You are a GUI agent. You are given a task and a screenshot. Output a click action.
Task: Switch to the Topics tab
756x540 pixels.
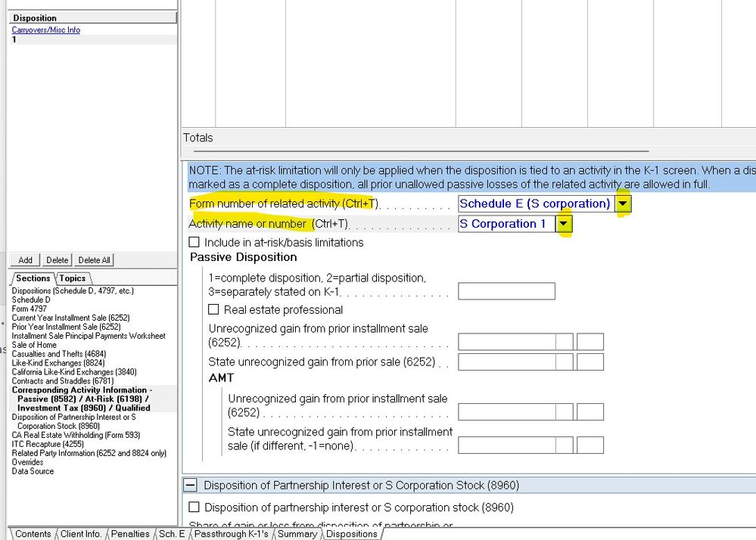tap(73, 278)
